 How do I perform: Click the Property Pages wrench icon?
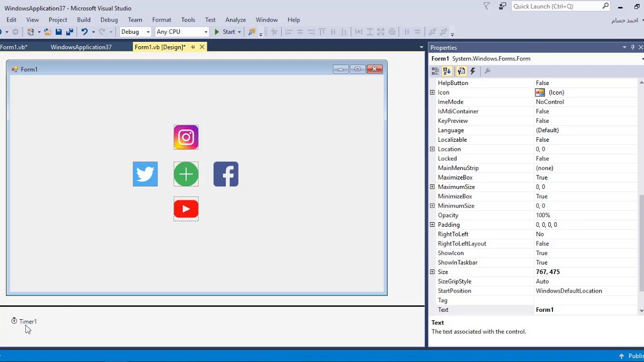[x=487, y=71]
